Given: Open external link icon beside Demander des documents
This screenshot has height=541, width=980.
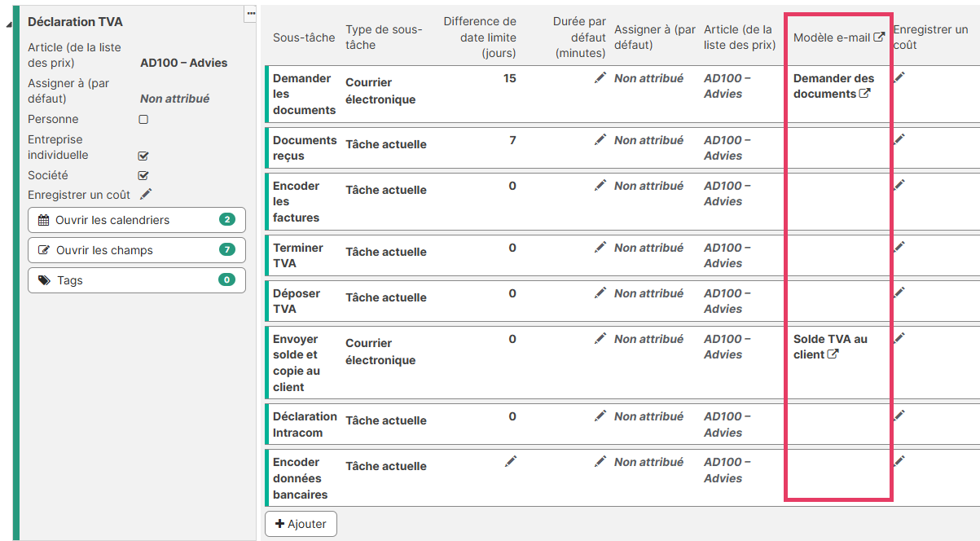Looking at the screenshot, I should tap(864, 94).
